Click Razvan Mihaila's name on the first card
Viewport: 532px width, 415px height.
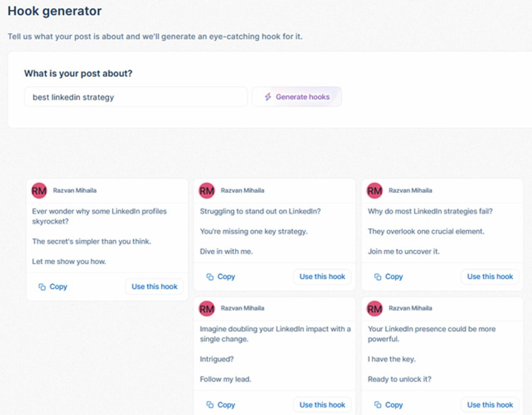click(x=75, y=190)
